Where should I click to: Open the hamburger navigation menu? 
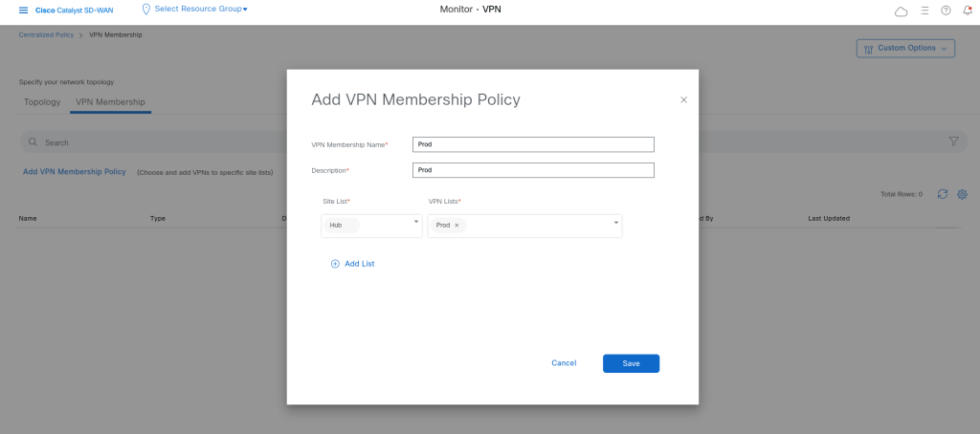point(24,10)
